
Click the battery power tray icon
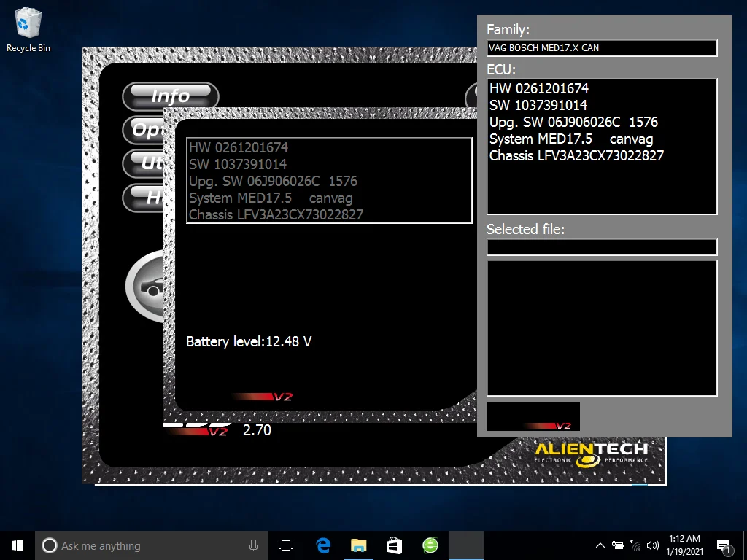pyautogui.click(x=618, y=545)
